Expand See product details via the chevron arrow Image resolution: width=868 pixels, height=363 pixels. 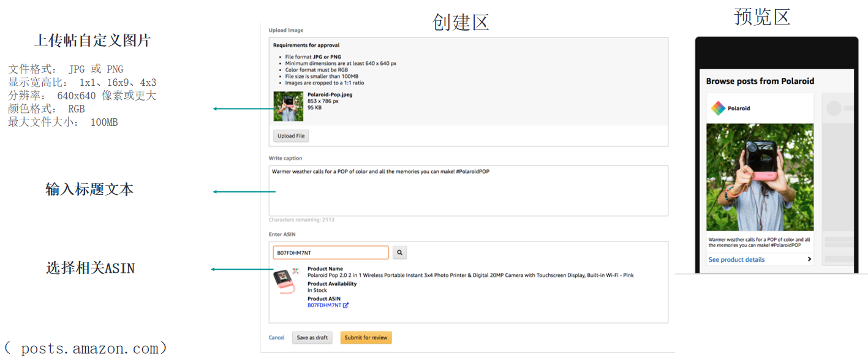(809, 259)
